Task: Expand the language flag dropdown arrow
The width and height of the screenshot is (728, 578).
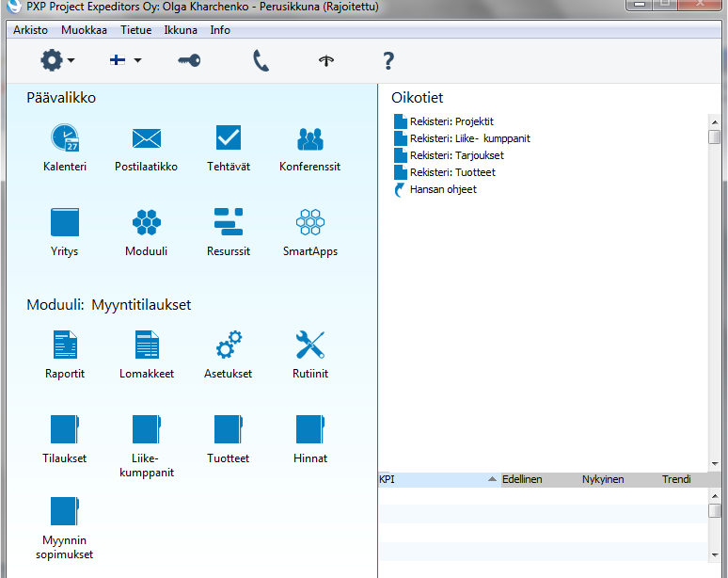Action: tap(137, 60)
